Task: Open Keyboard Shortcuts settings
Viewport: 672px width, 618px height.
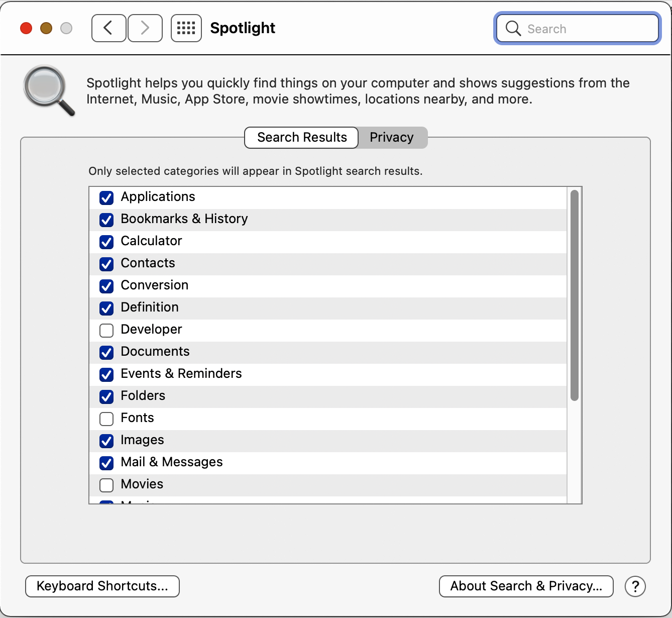Action: click(102, 586)
